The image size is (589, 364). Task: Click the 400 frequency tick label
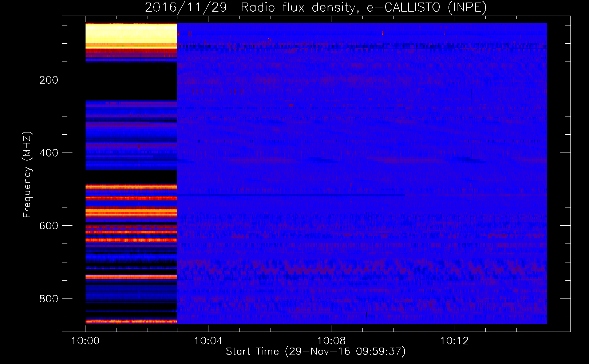(x=49, y=153)
